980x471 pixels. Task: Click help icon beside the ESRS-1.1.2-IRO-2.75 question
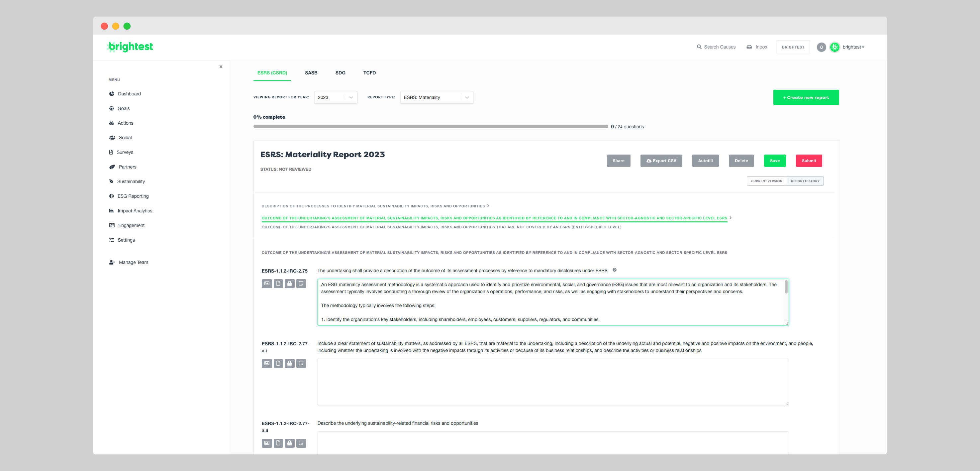(614, 270)
